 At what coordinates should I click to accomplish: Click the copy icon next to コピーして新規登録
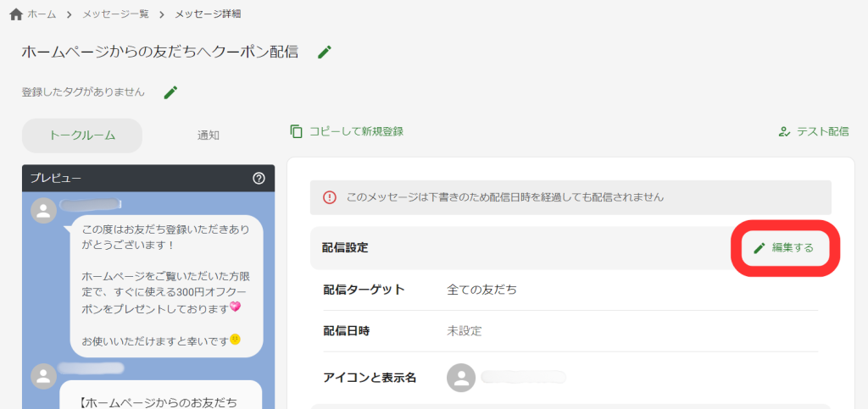tap(297, 131)
